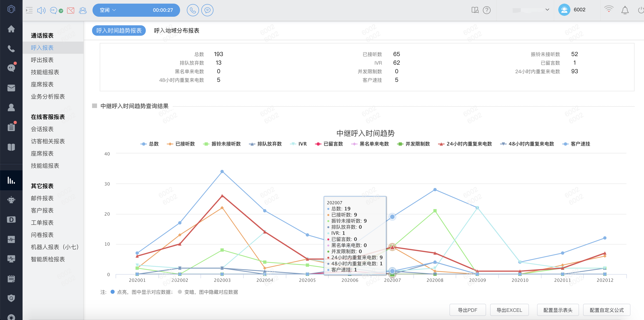Open the D-labeled sidebar icon
The width and height of the screenshot is (644, 320).
pos(11,220)
